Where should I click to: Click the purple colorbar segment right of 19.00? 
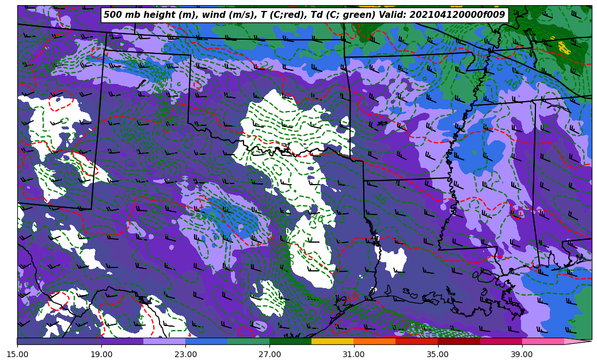(122, 341)
